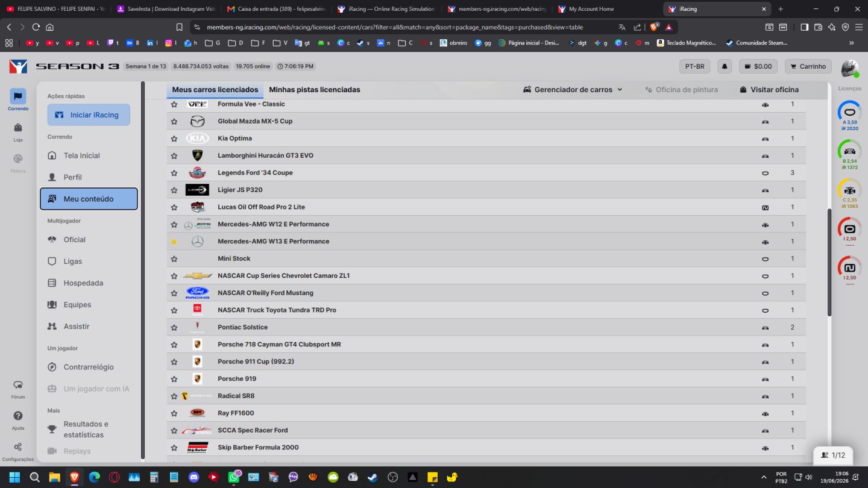Open Discord from the Windows taskbar

[193, 477]
